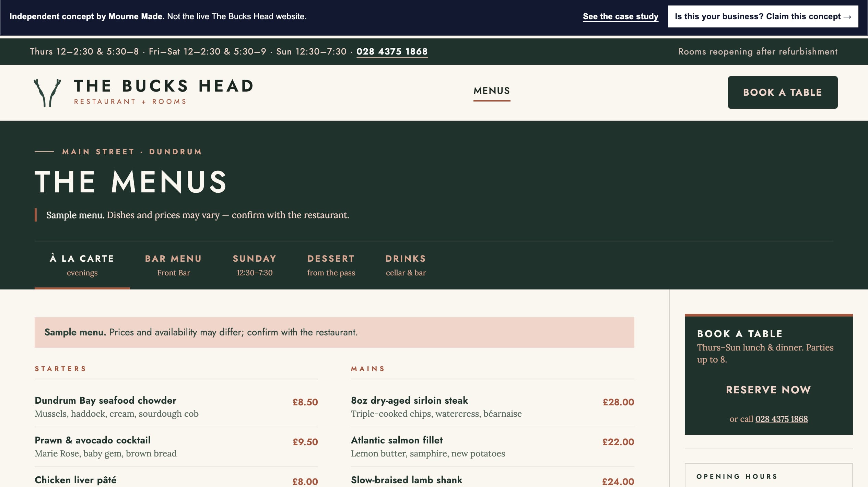The height and width of the screenshot is (487, 868).
Task: Click the £28.00 sirloin price
Action: [x=618, y=402]
